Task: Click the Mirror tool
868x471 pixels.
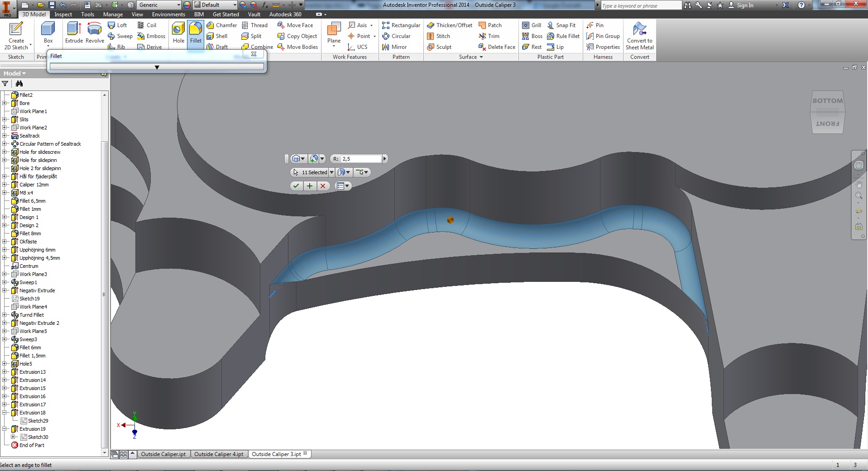Action: pyautogui.click(x=394, y=47)
